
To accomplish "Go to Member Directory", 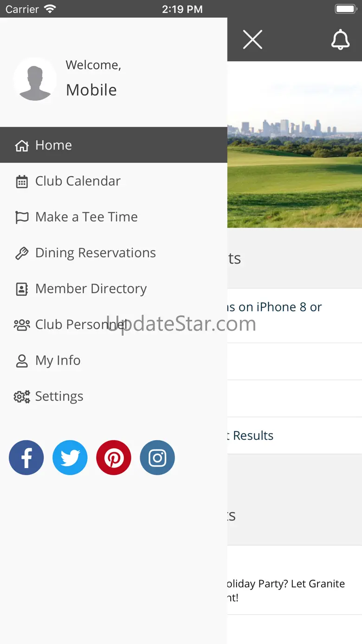I will click(91, 289).
